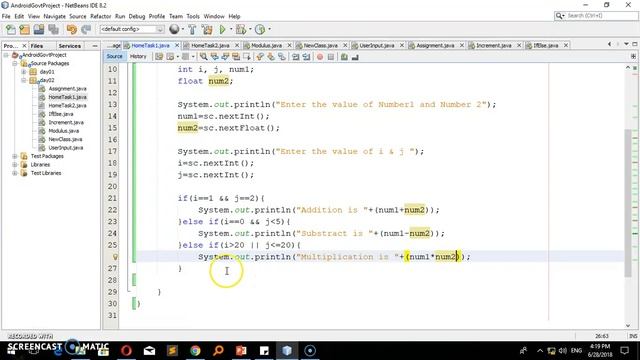Click the red Start Macro Recording icon
The height and width of the screenshot is (360, 640).
coord(320,57)
